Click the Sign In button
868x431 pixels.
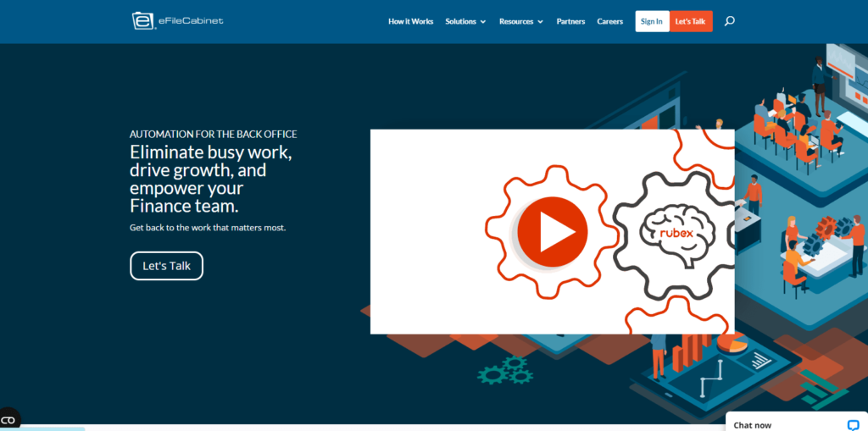pos(652,21)
